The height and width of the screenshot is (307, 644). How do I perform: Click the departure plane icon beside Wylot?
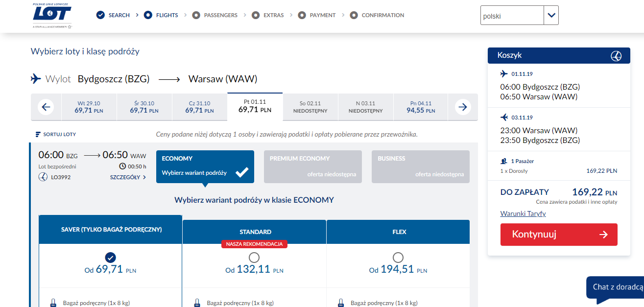[36, 79]
